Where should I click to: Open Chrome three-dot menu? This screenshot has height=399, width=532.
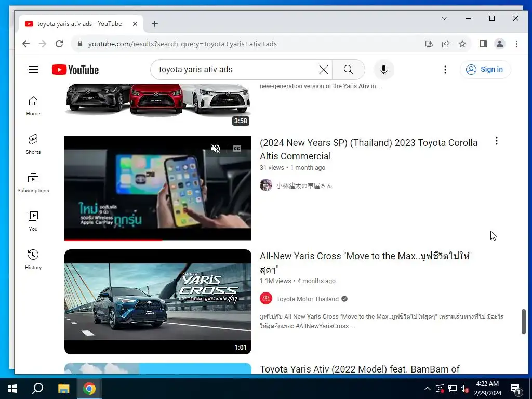coord(516,44)
